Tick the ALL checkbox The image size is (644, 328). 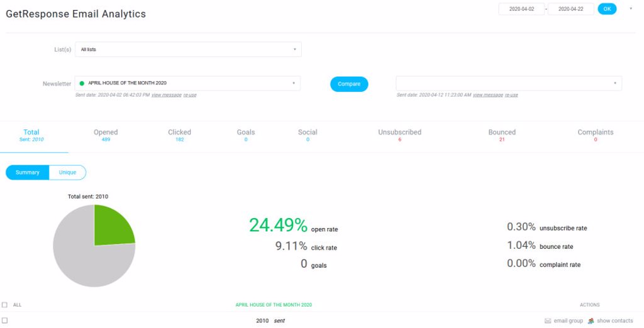pos(4,305)
